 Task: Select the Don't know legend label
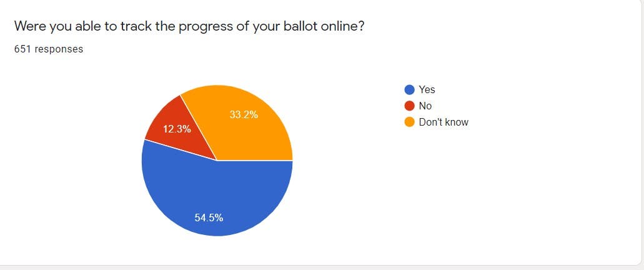(443, 122)
